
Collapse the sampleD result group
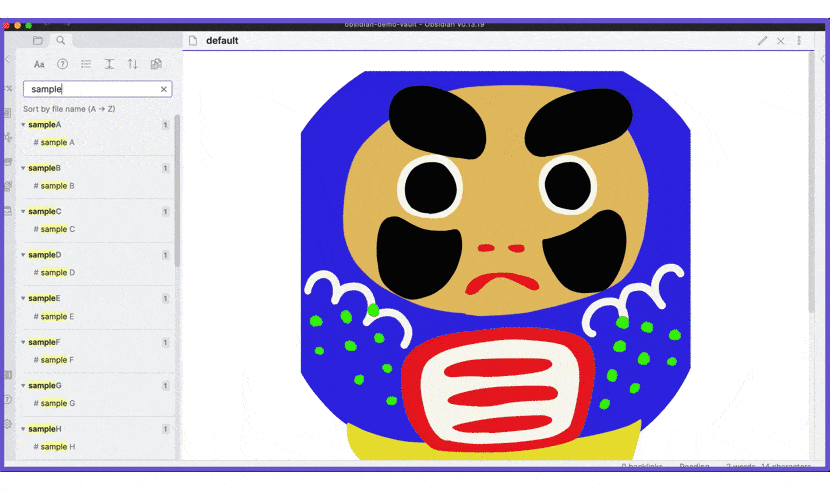tap(23, 255)
